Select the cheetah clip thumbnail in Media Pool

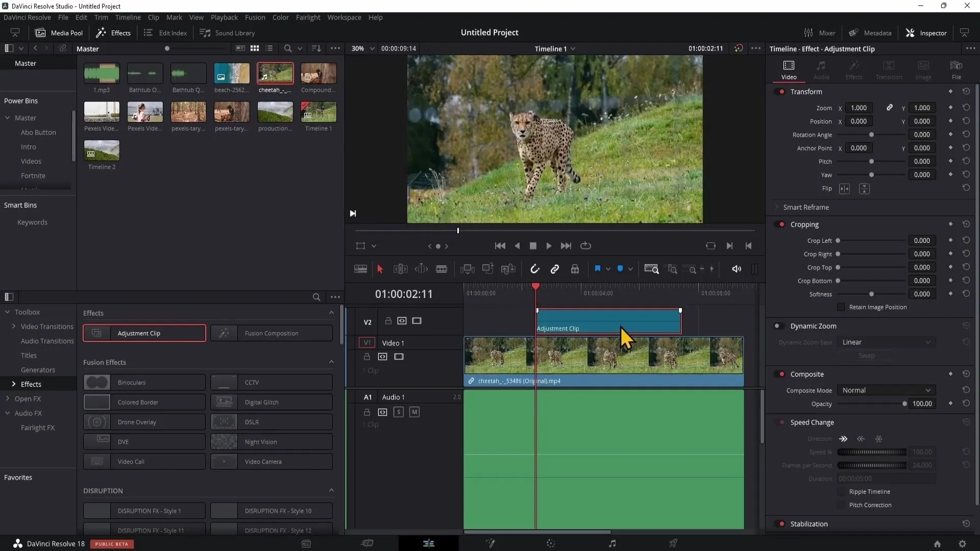pos(275,73)
